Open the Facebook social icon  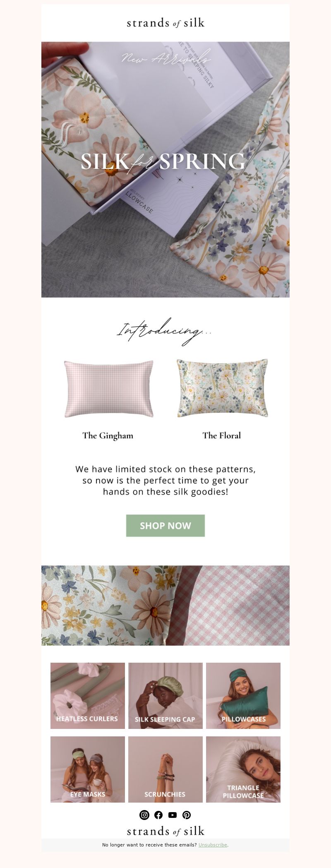[158, 815]
